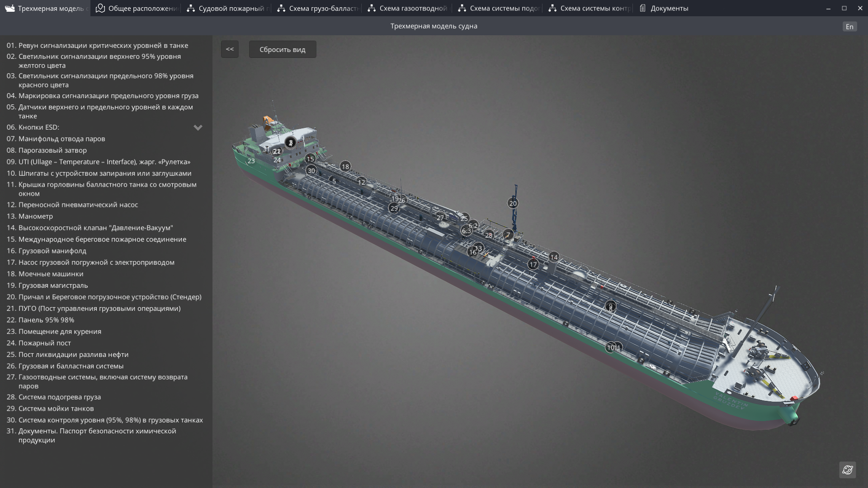Image resolution: width=868 pixels, height=488 pixels.
Task: Switch language with En button
Action: point(849,27)
